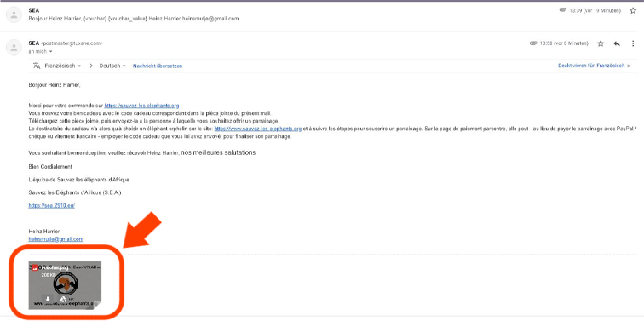The width and height of the screenshot is (644, 321).
Task: Click the timestamp '13:58 (vor 0 Minuten)'
Action: pyautogui.click(x=564, y=43)
